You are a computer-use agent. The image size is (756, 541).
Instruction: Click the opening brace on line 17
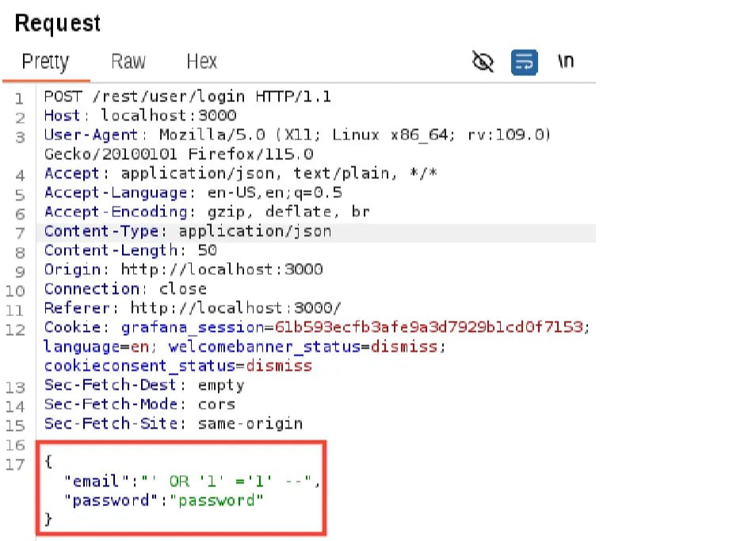48,462
